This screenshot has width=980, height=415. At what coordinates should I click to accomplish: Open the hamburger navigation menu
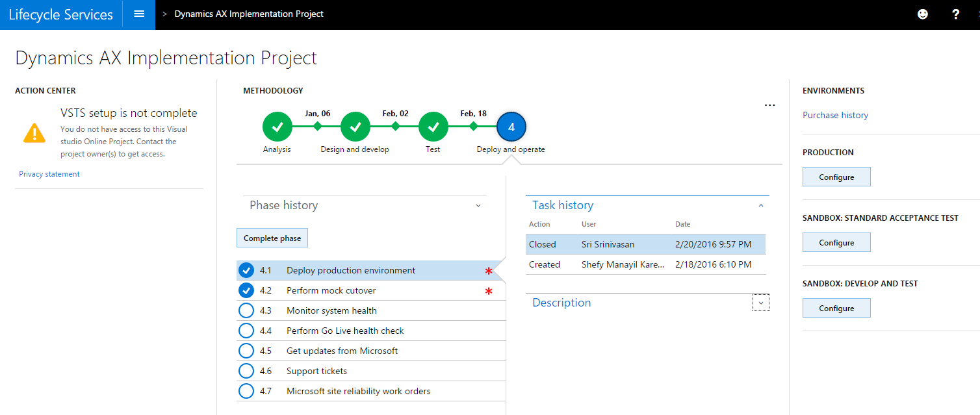tap(138, 14)
